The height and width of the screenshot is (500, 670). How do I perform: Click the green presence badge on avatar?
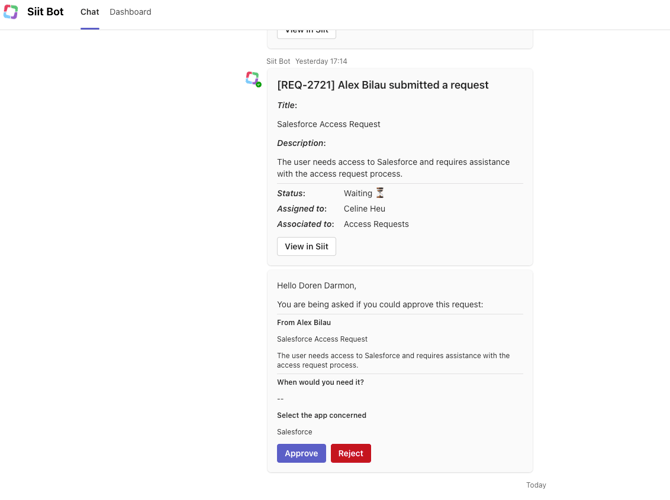click(258, 84)
